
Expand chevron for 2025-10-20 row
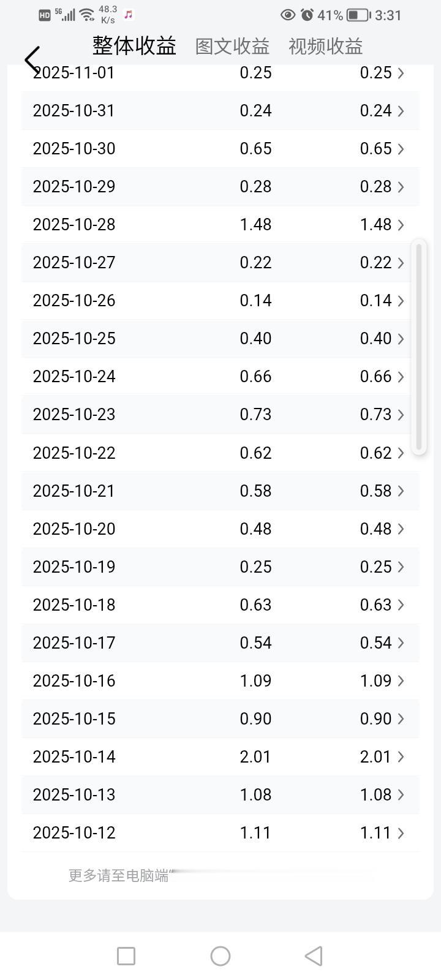pos(401,529)
